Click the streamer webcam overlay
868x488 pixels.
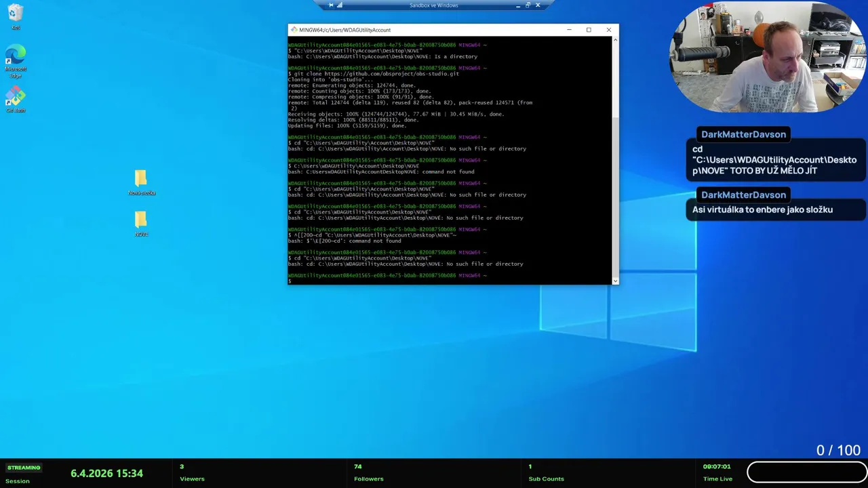point(768,58)
